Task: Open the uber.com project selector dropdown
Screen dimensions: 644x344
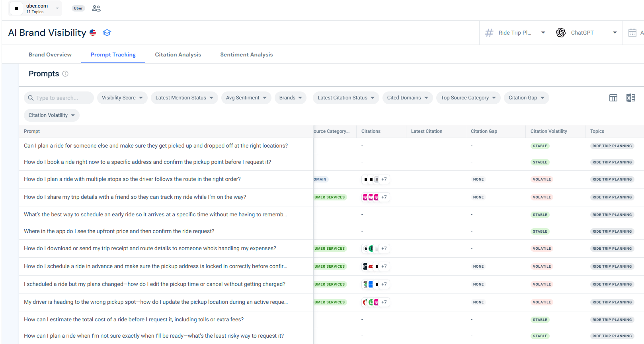Action: [x=35, y=8]
